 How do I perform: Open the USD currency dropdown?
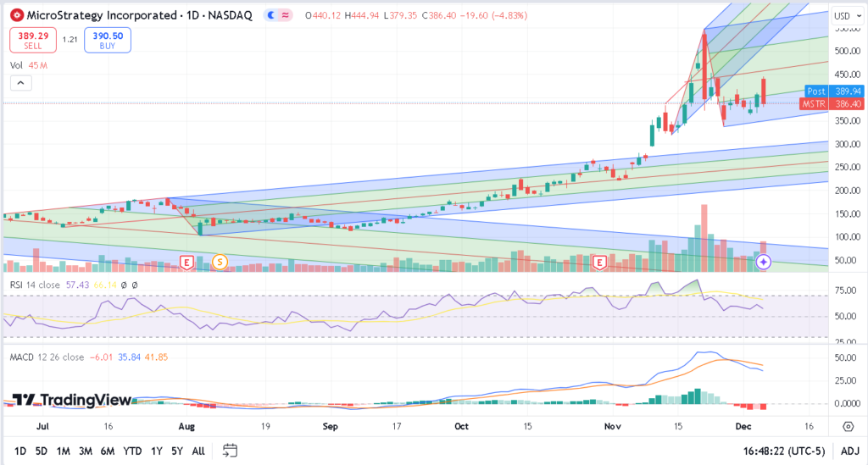pos(848,16)
